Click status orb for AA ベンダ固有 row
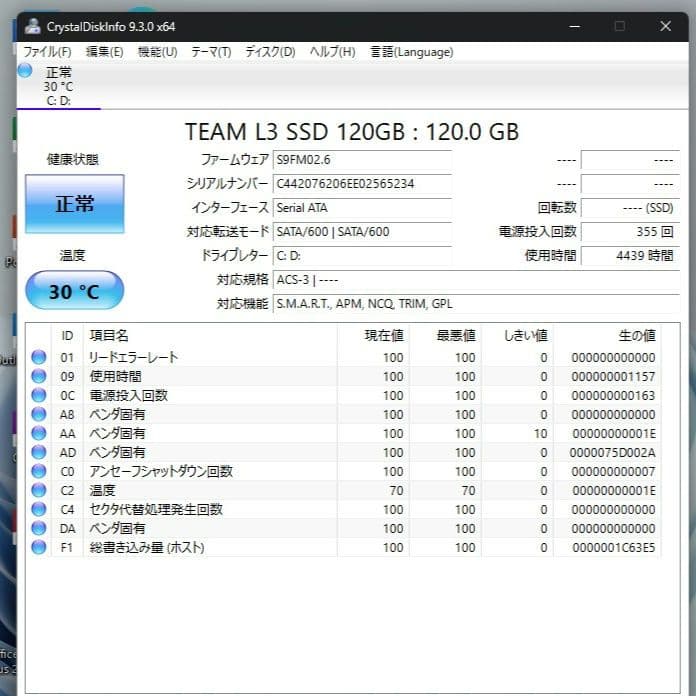 [39, 433]
